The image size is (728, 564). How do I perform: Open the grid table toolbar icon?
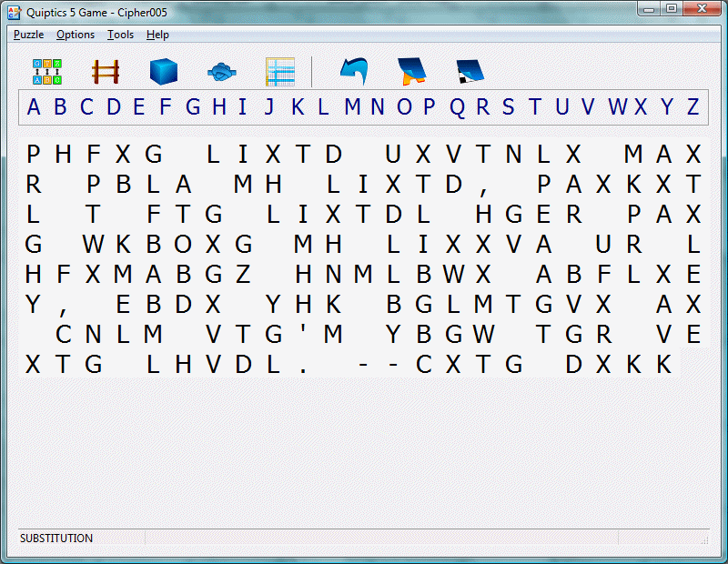click(280, 72)
